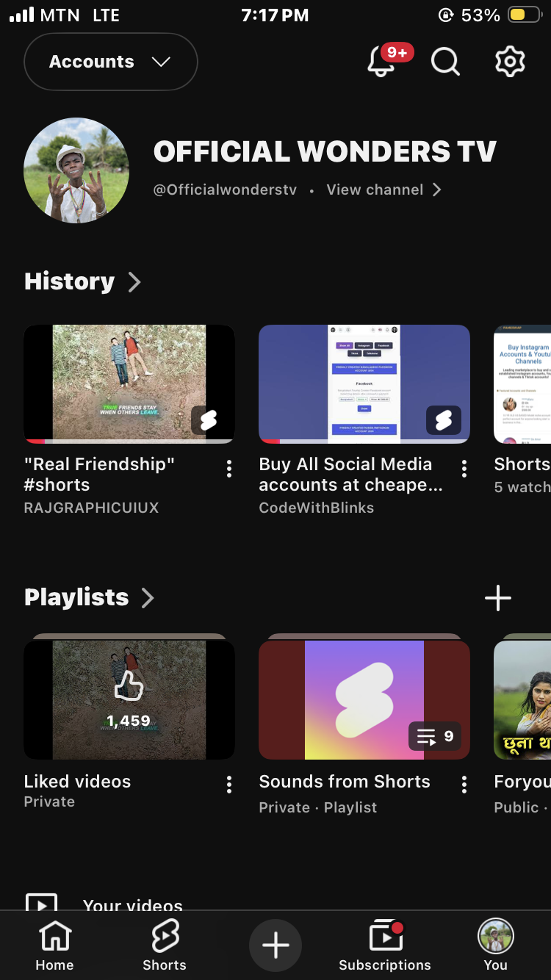Click the MTN signal strength bars
Screen dimensions: 551x980
21,15
